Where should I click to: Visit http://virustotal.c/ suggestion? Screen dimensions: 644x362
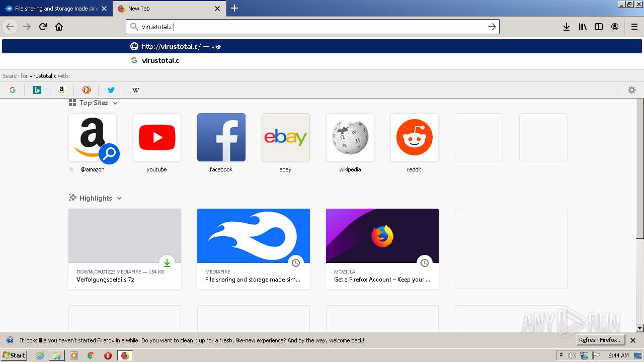322,46
